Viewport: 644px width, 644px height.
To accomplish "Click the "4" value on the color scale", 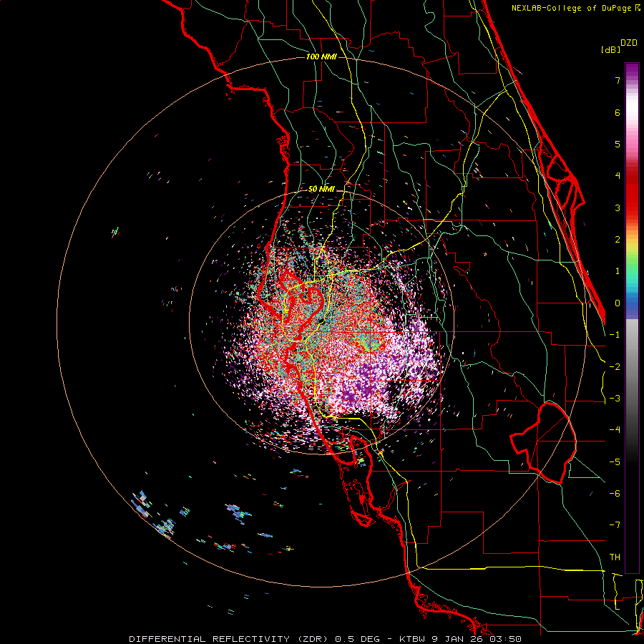I will [x=618, y=176].
